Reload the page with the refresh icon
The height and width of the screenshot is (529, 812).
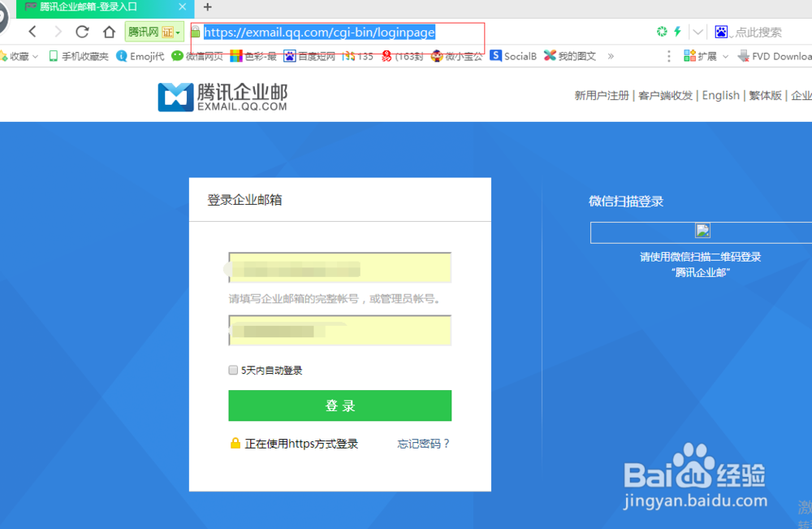tap(82, 32)
